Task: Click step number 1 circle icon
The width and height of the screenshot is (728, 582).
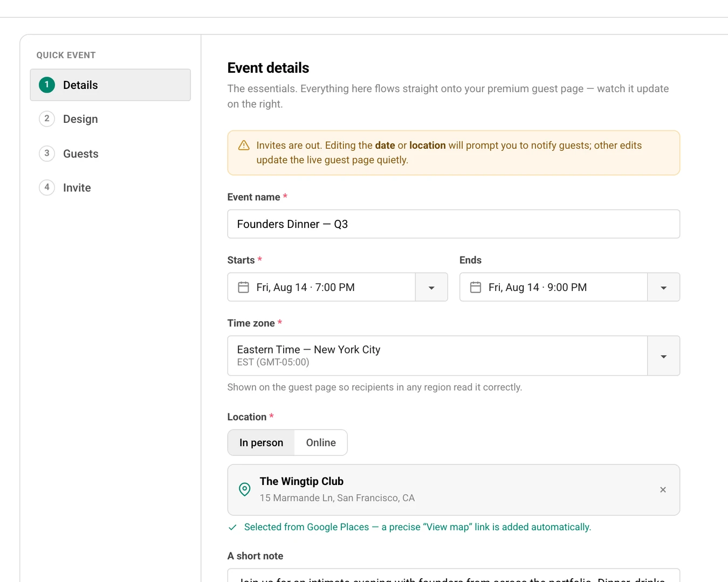Action: (47, 85)
